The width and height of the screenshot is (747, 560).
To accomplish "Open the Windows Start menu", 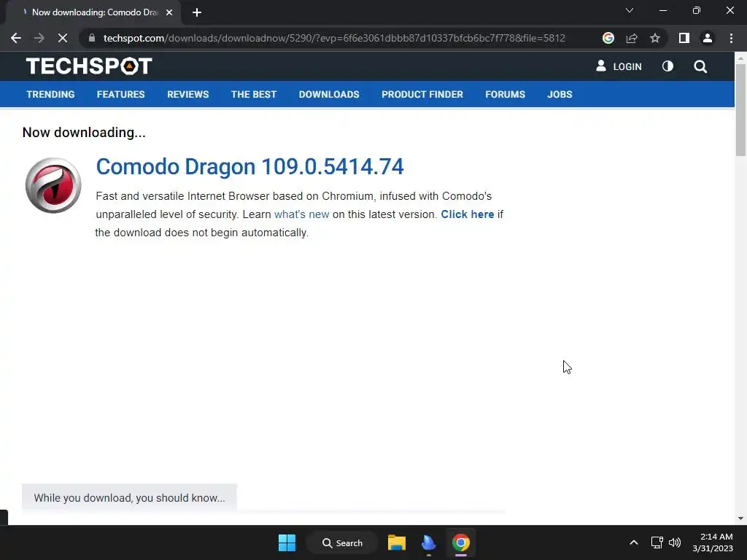I will coord(287,542).
